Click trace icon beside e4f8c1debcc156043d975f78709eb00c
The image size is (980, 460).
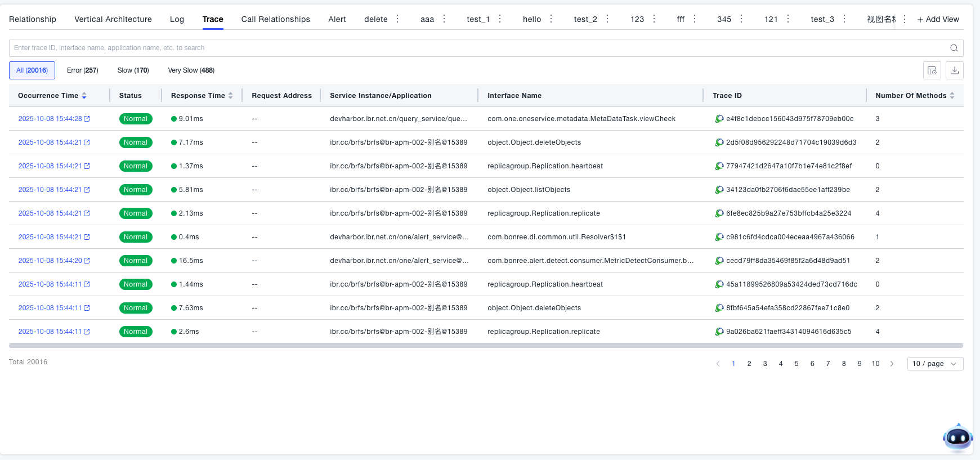coord(719,119)
